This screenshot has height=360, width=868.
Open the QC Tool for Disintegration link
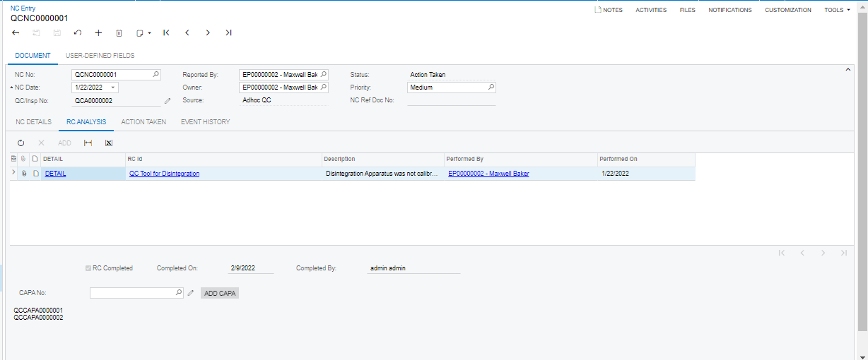(164, 174)
